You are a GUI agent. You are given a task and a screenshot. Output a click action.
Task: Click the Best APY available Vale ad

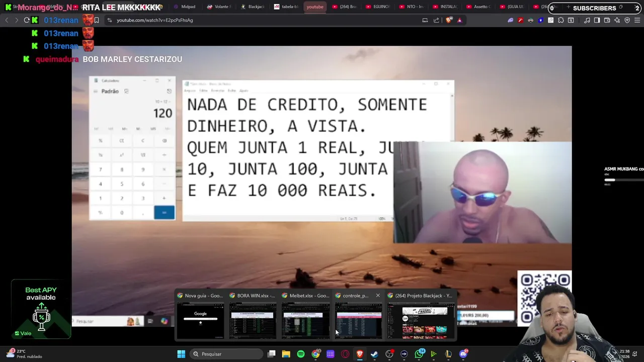(x=41, y=309)
